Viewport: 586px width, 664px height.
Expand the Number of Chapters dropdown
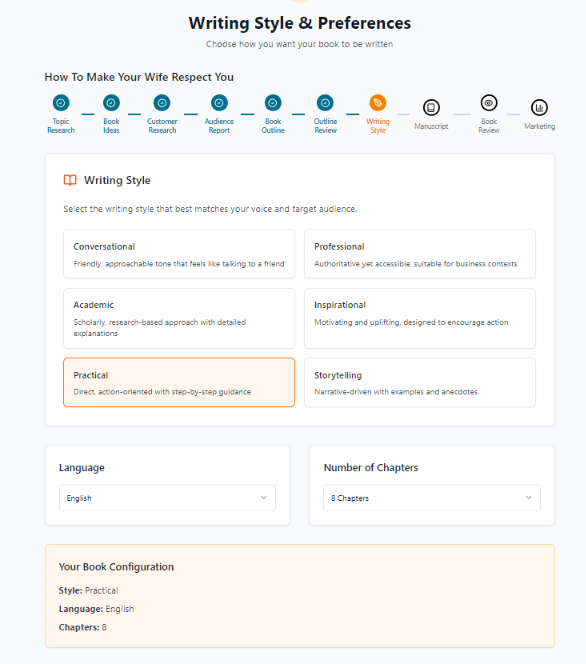click(x=432, y=498)
